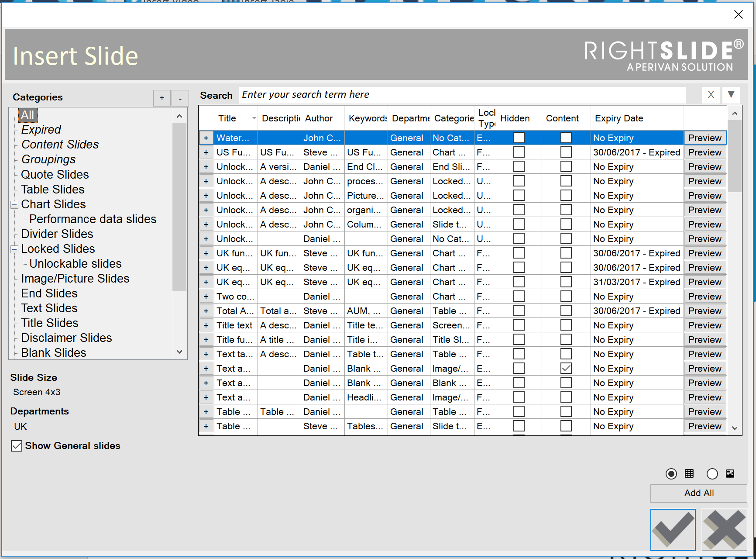Expand the US Fu... slide row

pyautogui.click(x=206, y=152)
